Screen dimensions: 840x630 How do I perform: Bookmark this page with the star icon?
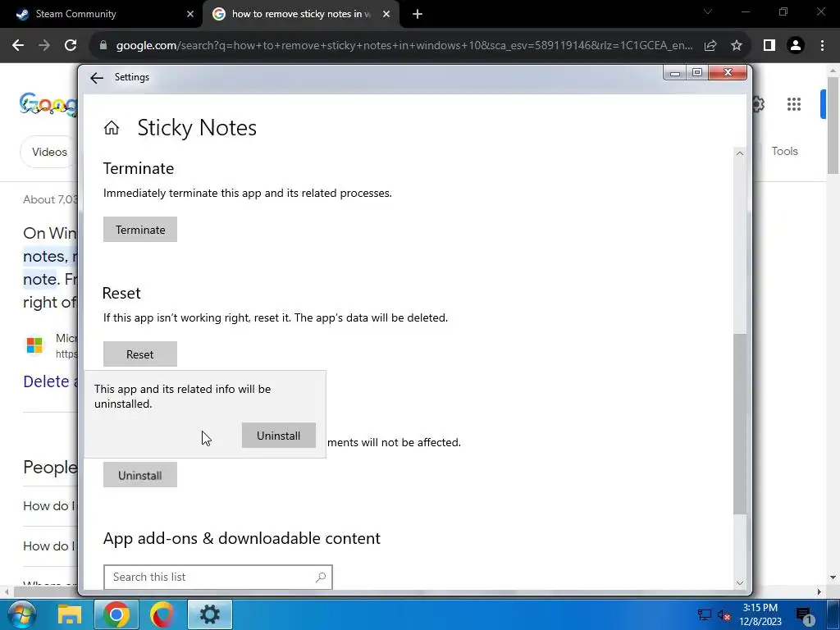click(x=737, y=46)
